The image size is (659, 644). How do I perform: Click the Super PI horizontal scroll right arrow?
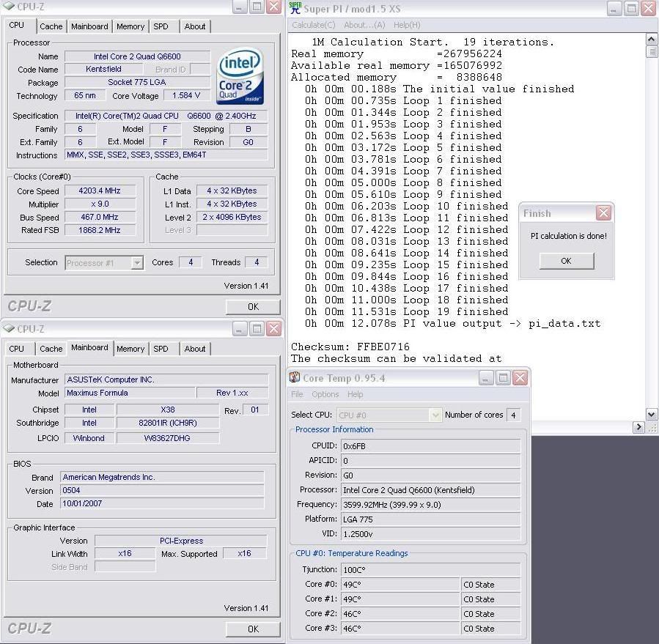click(x=638, y=427)
